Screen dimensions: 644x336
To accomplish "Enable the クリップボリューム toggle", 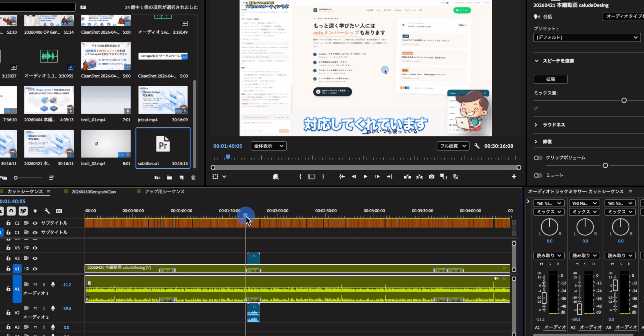I will (x=538, y=158).
